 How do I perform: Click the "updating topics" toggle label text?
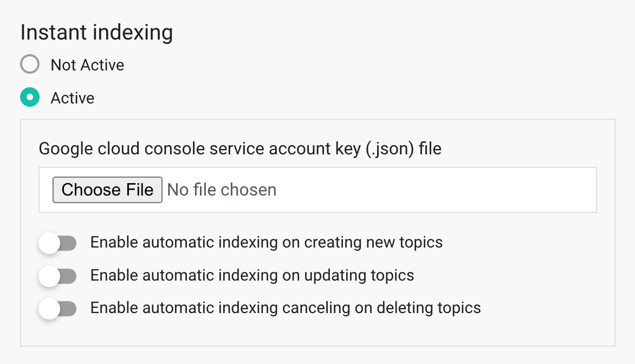pyautogui.click(x=252, y=275)
